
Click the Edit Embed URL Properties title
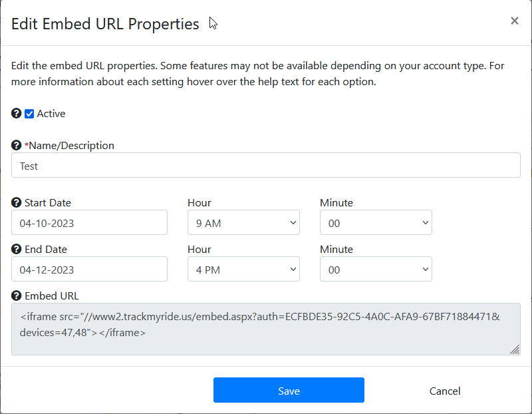click(x=105, y=24)
